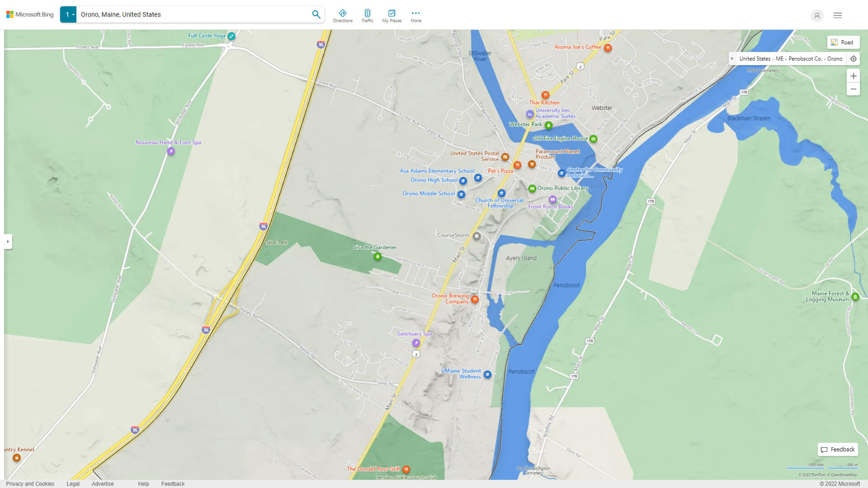Open the Road map style selector
This screenshot has width=868, height=488.
[x=843, y=42]
